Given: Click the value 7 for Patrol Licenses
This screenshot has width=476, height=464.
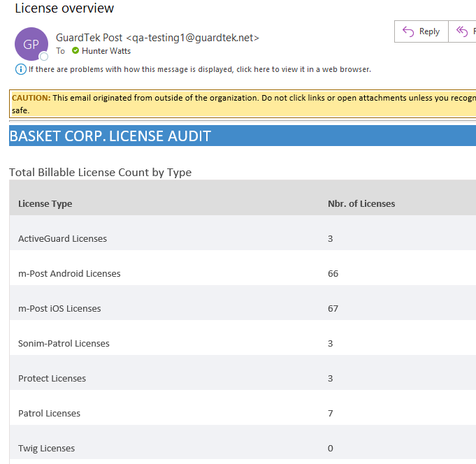Looking at the screenshot, I should click(x=331, y=413).
